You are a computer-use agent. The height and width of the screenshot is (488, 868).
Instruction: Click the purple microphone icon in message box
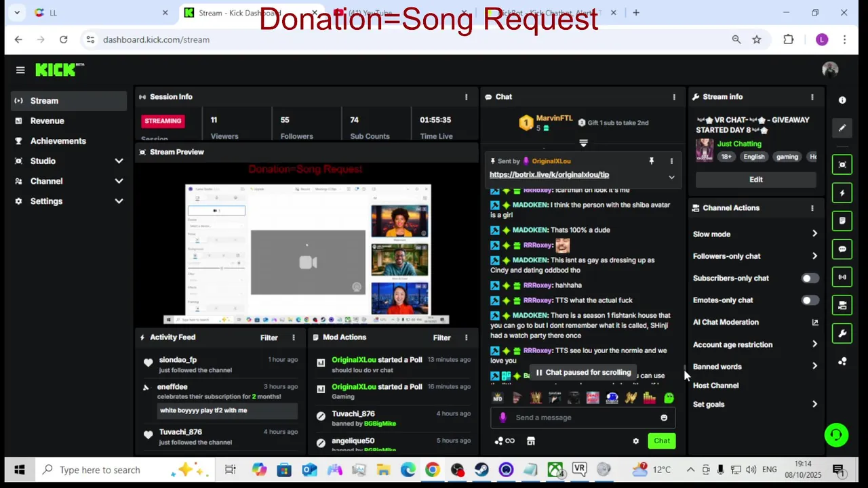[502, 418]
